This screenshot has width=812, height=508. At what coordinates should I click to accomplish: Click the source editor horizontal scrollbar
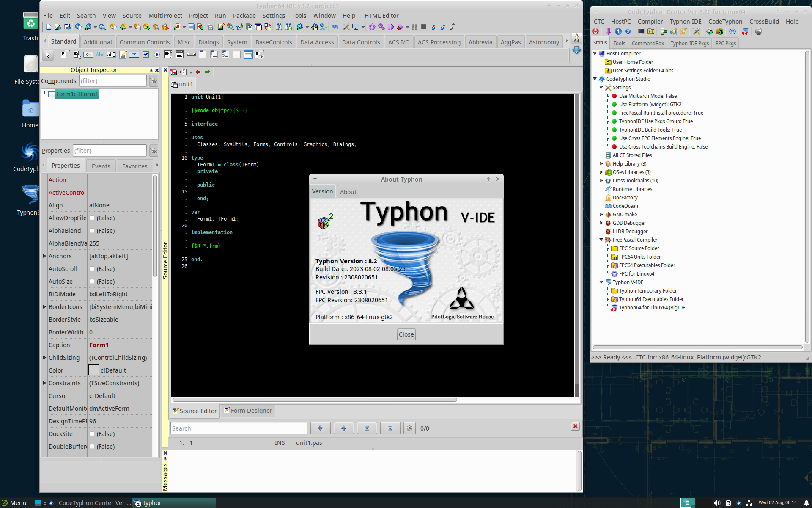(315, 400)
